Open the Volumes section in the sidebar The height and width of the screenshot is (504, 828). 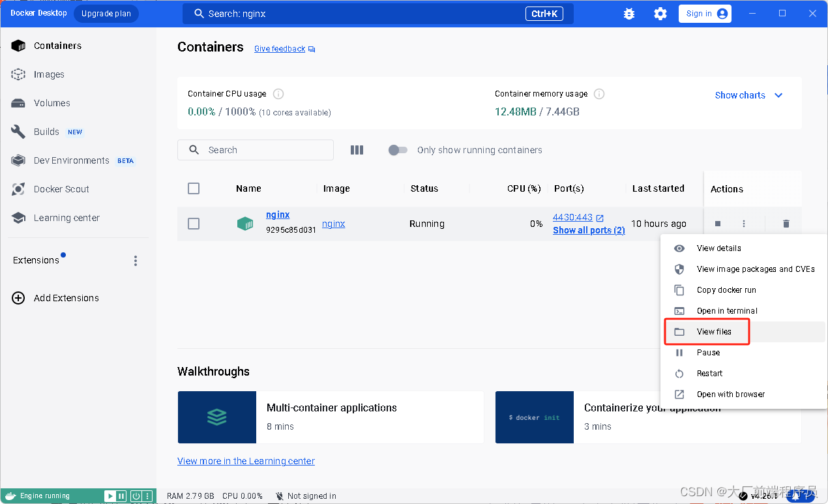[52, 102]
